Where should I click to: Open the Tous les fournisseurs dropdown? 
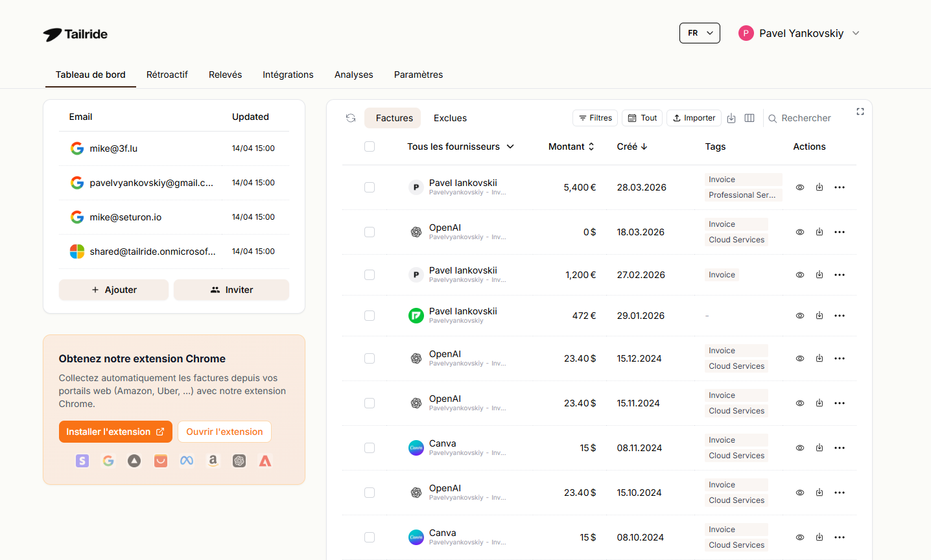pyautogui.click(x=460, y=146)
